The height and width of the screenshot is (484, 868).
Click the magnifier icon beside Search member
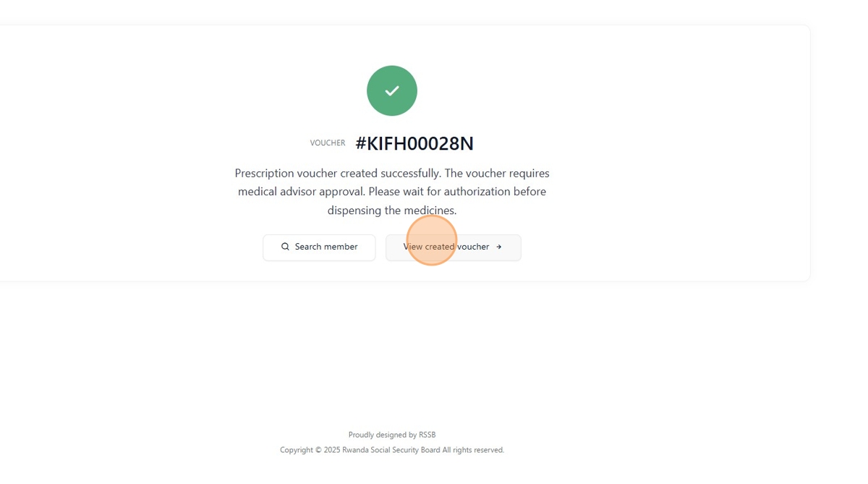pyautogui.click(x=285, y=247)
